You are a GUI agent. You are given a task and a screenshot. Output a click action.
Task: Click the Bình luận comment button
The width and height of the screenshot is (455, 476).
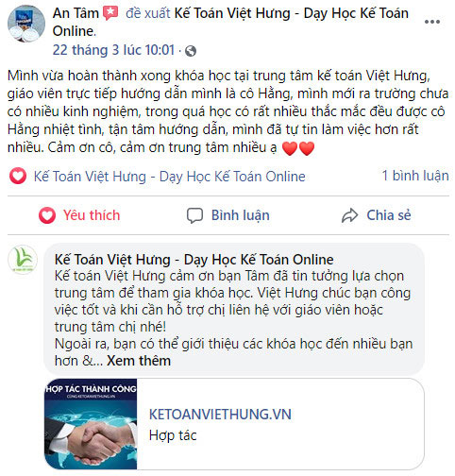pos(228,215)
